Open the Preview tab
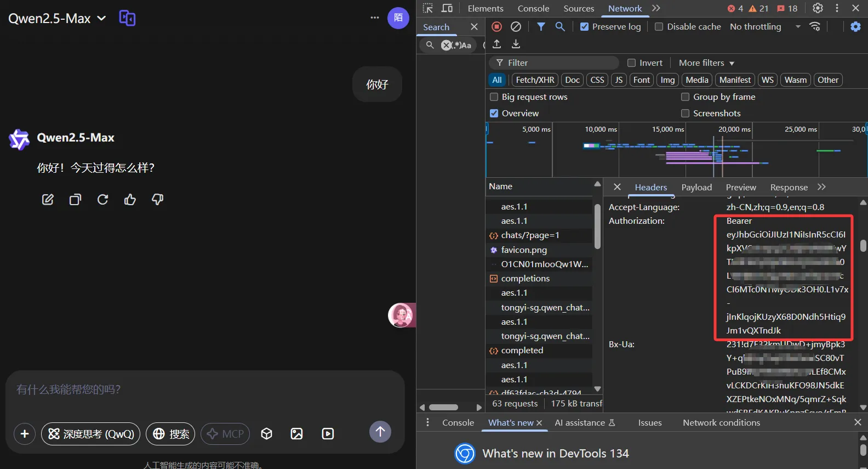Viewport: 868px width, 469px height. (x=741, y=187)
